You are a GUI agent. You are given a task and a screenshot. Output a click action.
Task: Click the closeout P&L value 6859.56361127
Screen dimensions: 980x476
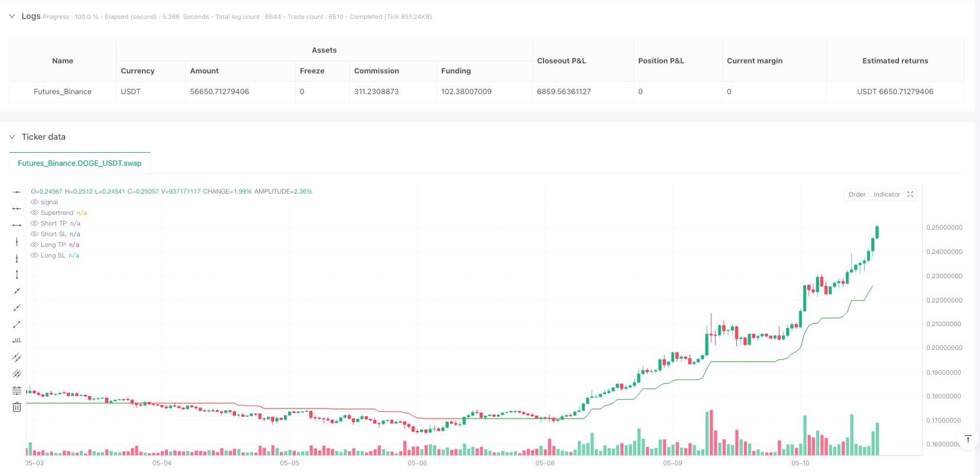click(564, 92)
